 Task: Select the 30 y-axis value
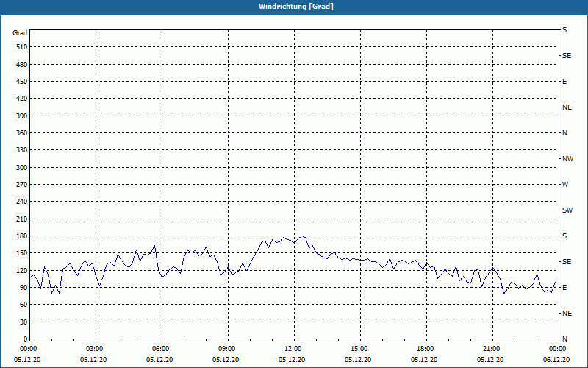(x=24, y=322)
